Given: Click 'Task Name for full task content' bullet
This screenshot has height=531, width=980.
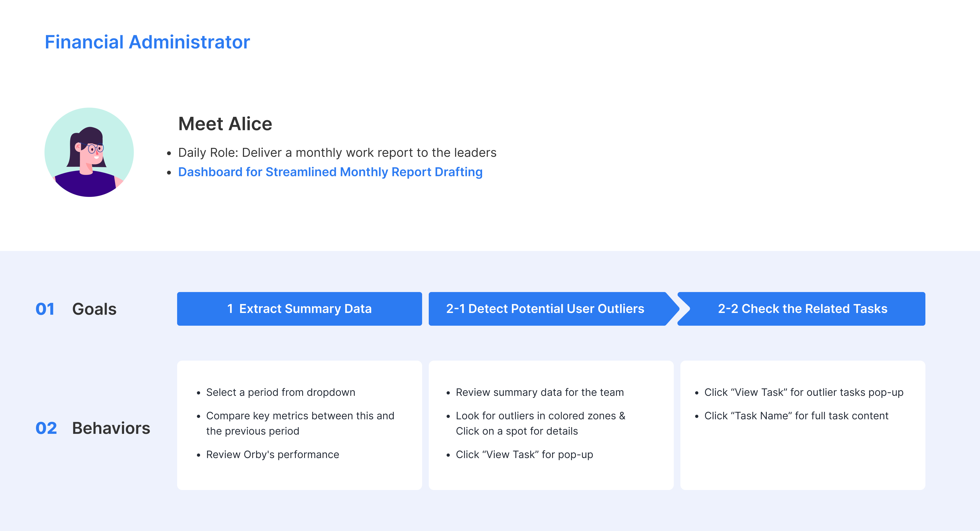Looking at the screenshot, I should (x=796, y=416).
